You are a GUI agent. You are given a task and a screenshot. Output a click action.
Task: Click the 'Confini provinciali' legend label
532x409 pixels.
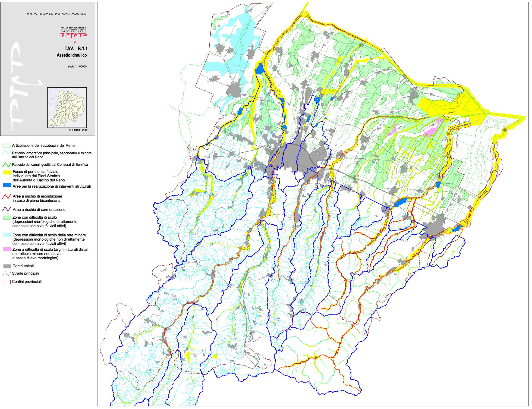pyautogui.click(x=27, y=282)
